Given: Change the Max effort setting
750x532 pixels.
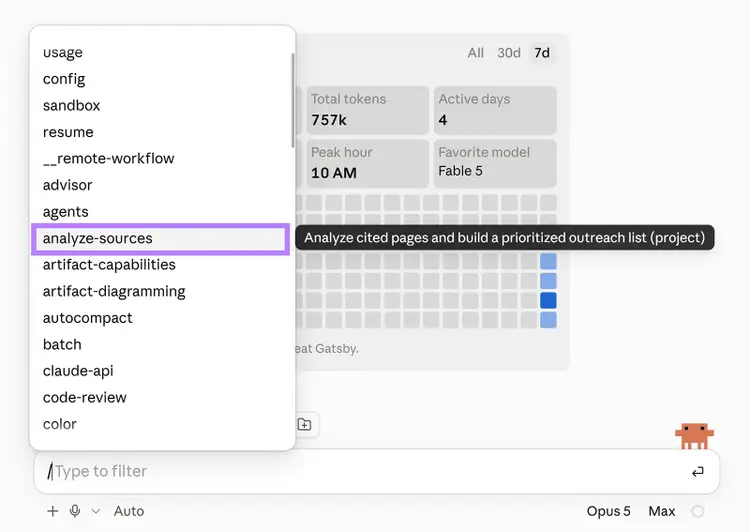Looking at the screenshot, I should [x=662, y=511].
